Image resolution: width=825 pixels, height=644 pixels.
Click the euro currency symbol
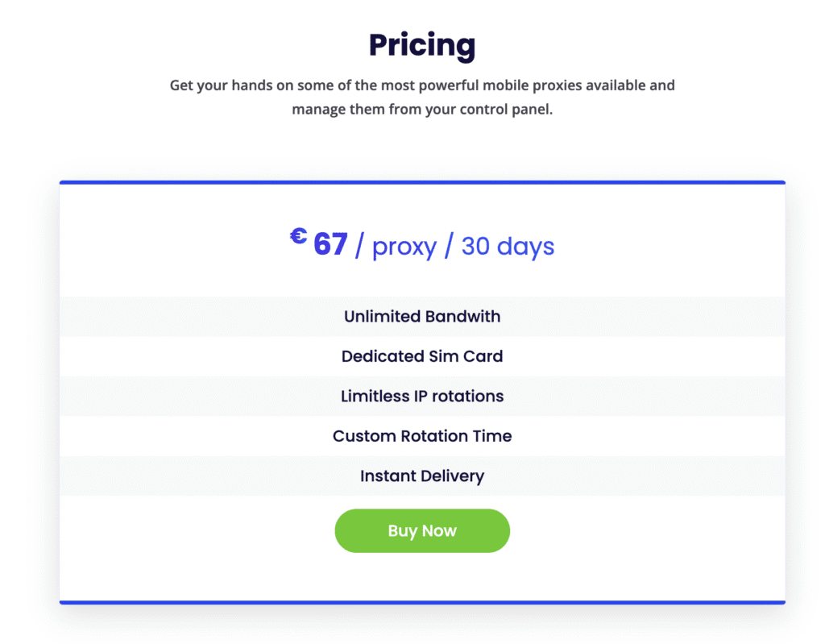pyautogui.click(x=299, y=236)
